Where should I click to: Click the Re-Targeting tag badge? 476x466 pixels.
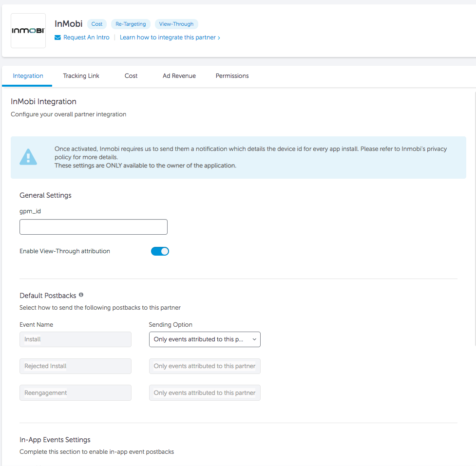(131, 24)
